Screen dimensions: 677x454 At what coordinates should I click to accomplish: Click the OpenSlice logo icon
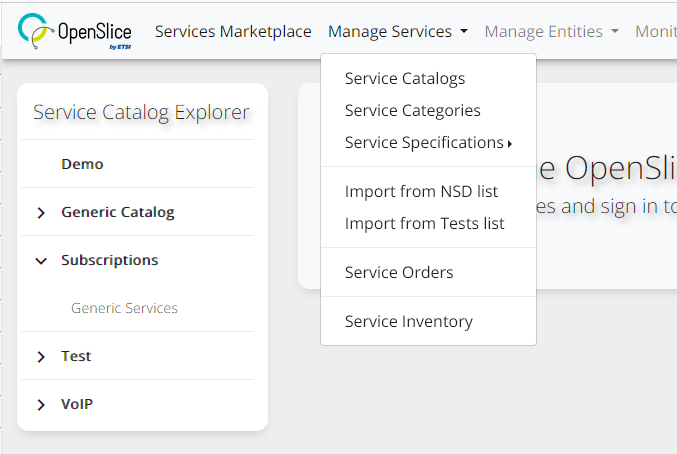[37, 32]
